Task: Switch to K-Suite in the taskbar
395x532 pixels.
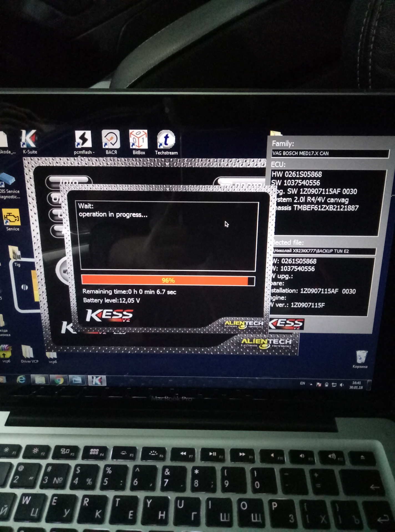Action: 97,380
